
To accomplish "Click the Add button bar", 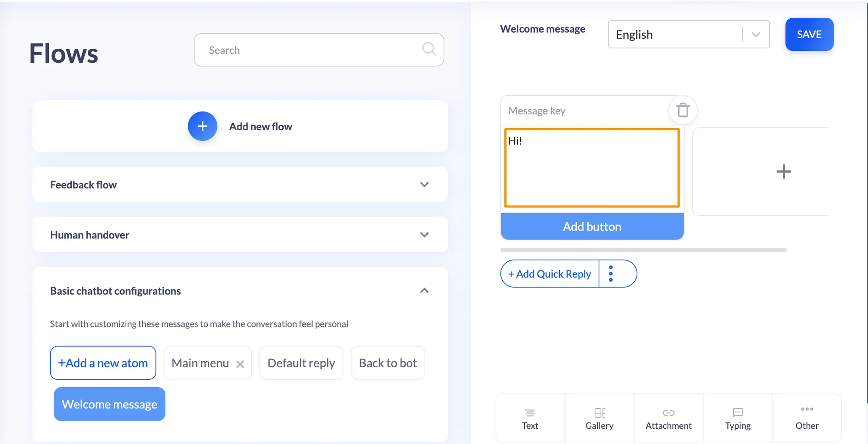I will coord(592,226).
